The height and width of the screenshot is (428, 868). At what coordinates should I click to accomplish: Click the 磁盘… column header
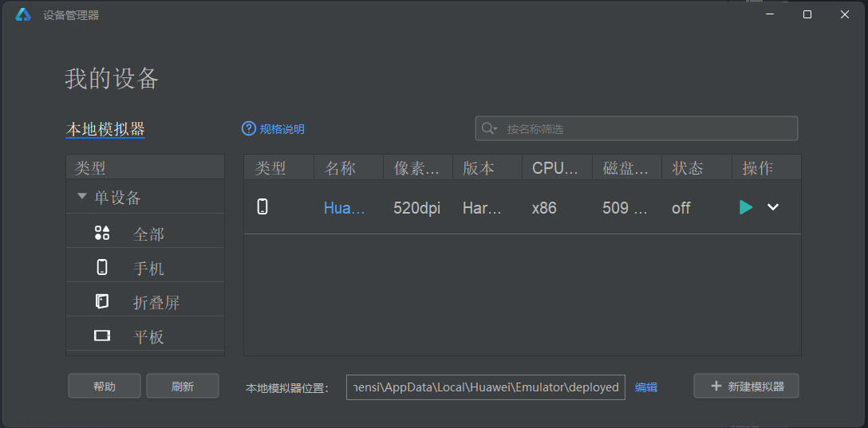[x=626, y=167]
